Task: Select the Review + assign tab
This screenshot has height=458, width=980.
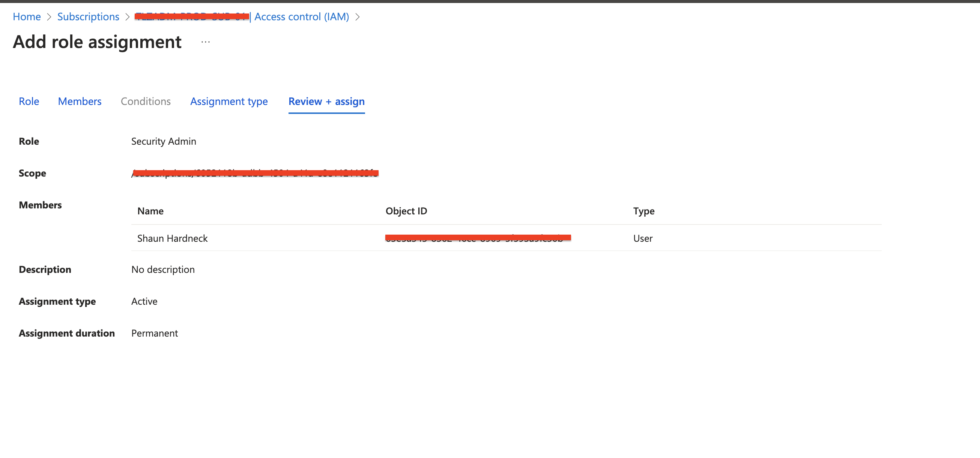Action: [x=326, y=102]
